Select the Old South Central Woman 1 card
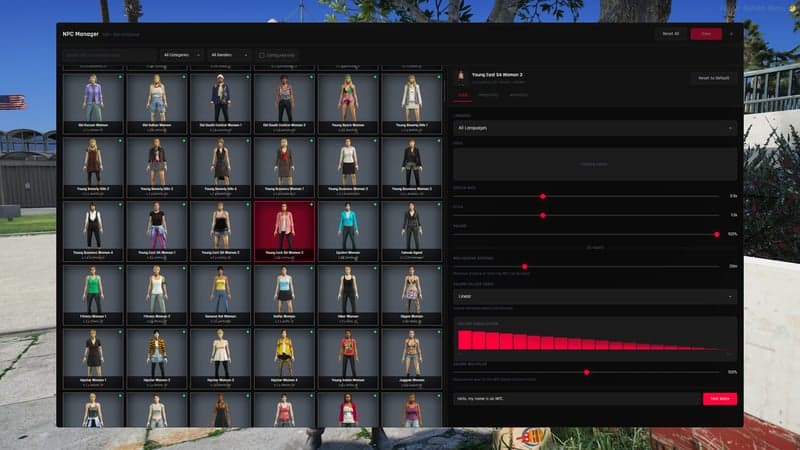Image resolution: width=800 pixels, height=450 pixels. (x=220, y=104)
